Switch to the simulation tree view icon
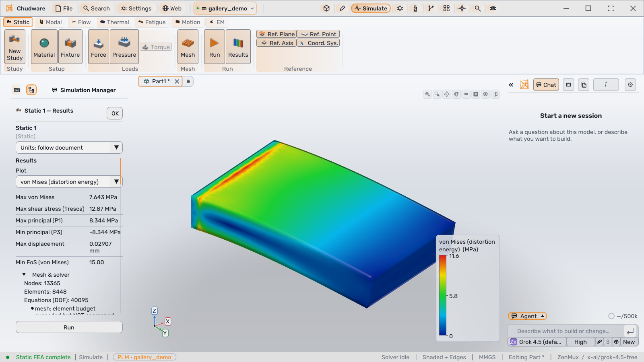 31,90
